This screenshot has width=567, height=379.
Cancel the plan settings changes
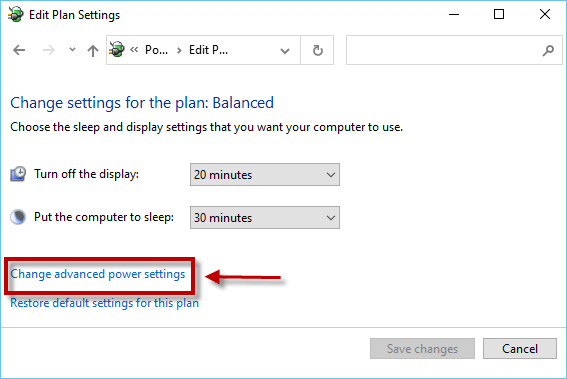520,349
